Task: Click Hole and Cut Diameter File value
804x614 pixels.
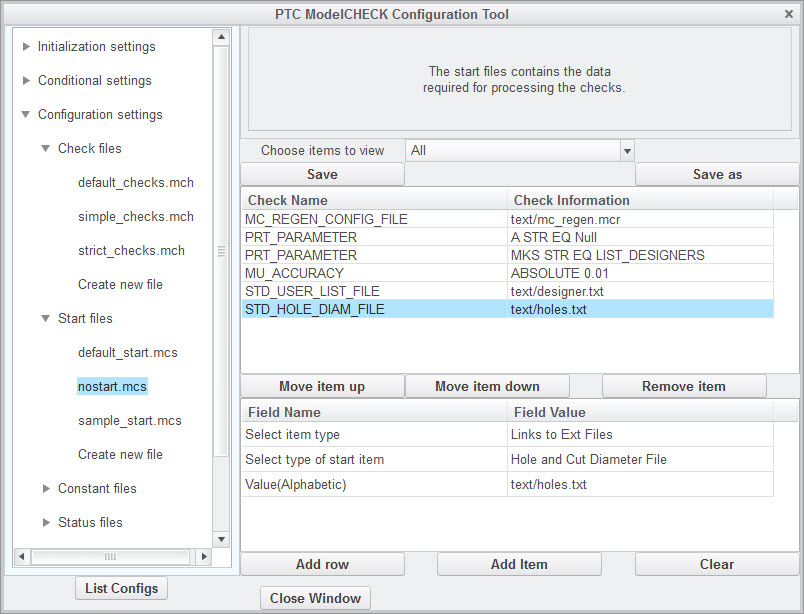Action: (640, 460)
